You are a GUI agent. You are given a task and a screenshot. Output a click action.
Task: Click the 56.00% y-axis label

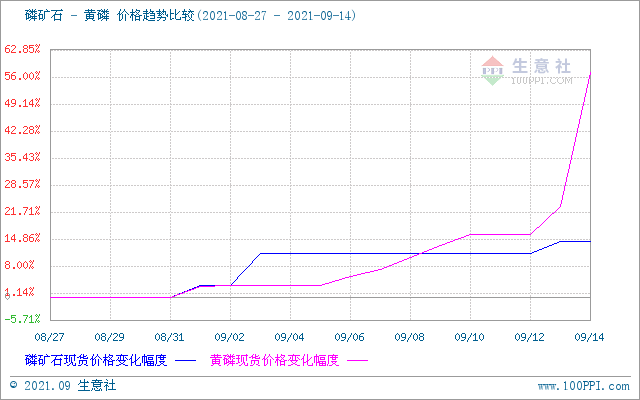click(x=22, y=76)
